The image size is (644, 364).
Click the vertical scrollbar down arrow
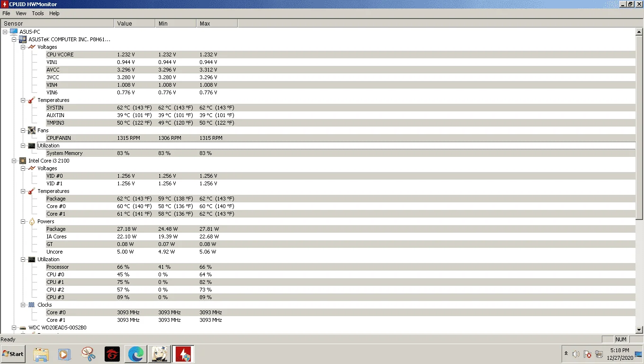pyautogui.click(x=639, y=330)
